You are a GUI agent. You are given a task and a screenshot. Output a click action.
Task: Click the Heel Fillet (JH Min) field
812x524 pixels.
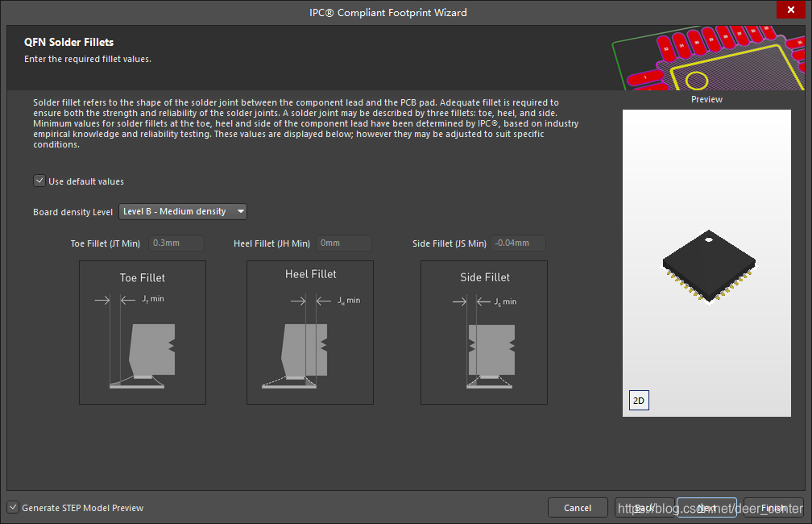click(x=344, y=243)
